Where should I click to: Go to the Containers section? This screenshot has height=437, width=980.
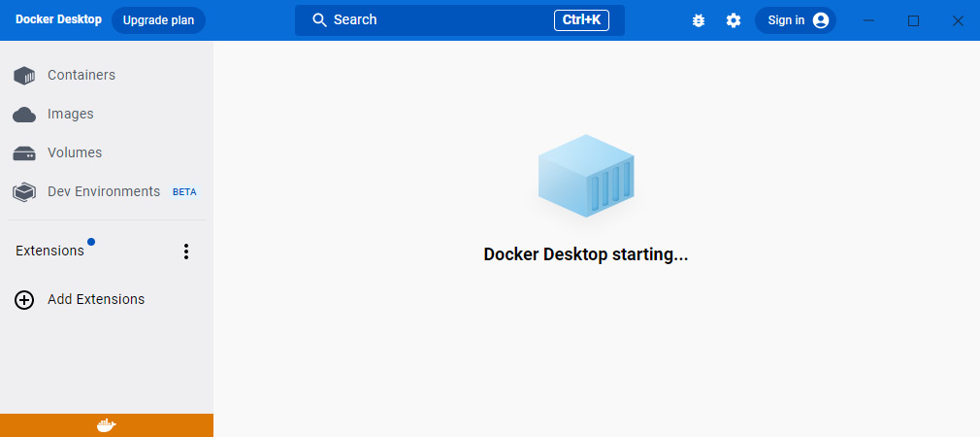pyautogui.click(x=82, y=75)
